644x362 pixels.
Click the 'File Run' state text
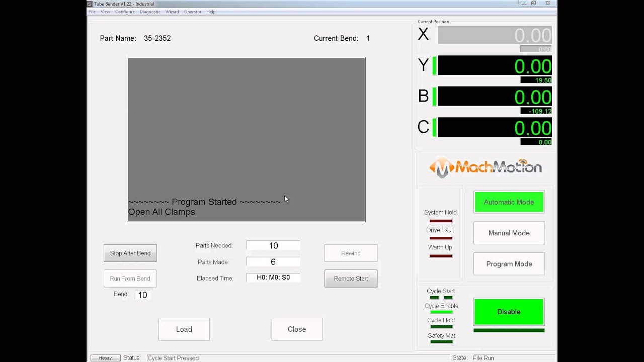coord(483,358)
